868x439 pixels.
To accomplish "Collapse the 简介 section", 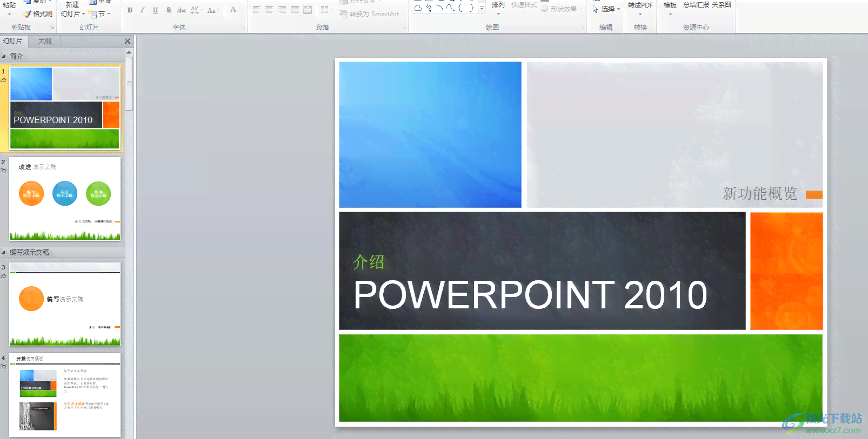I will (x=4, y=56).
